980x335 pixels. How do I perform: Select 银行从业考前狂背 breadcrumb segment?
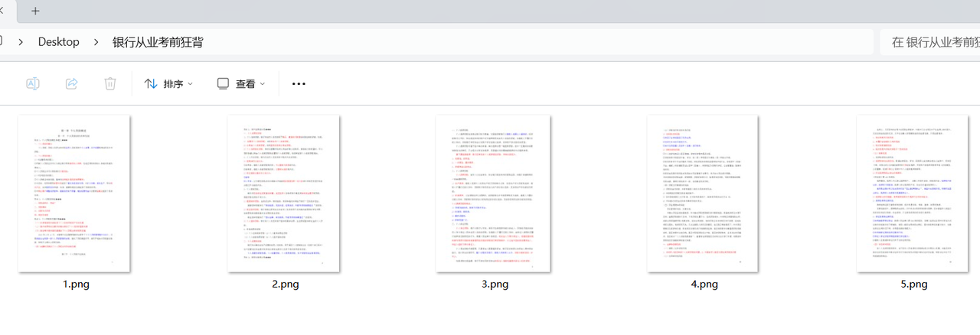[x=158, y=42]
